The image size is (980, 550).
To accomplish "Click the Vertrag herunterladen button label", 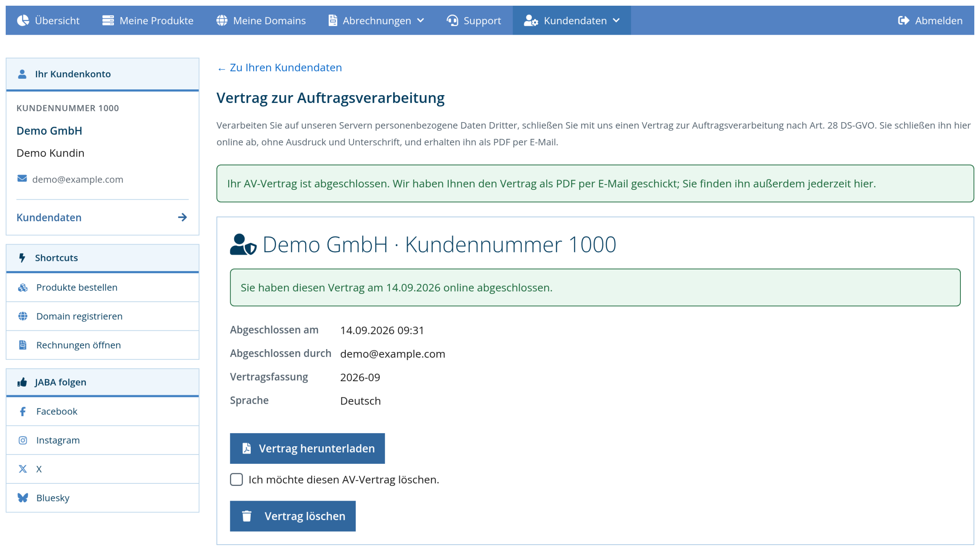I will coord(317,448).
